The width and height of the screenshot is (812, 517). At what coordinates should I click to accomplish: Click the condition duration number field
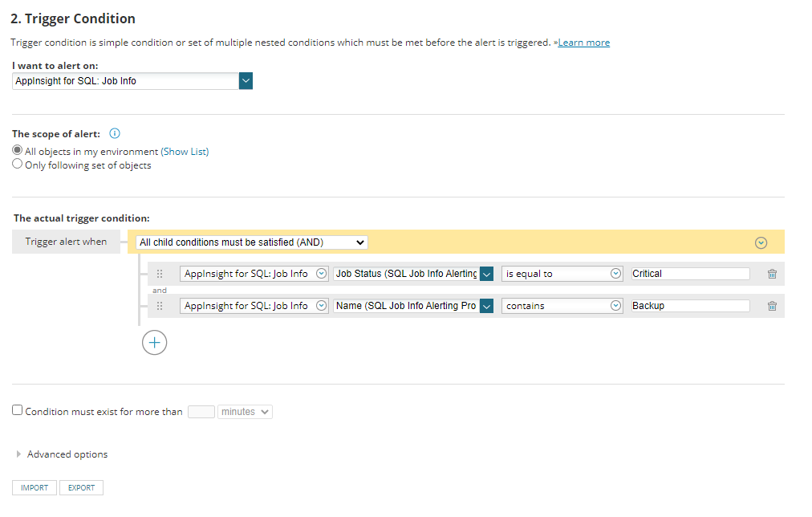pyautogui.click(x=201, y=412)
